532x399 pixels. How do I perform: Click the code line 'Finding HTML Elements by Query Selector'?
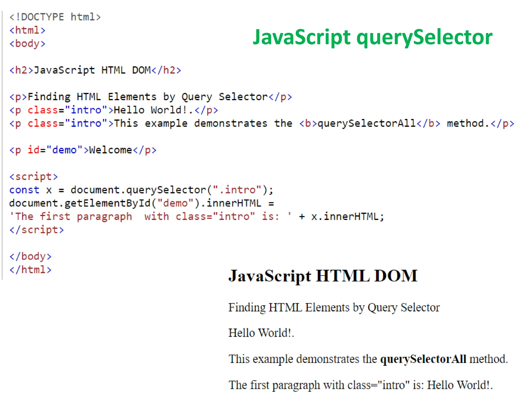151,97
